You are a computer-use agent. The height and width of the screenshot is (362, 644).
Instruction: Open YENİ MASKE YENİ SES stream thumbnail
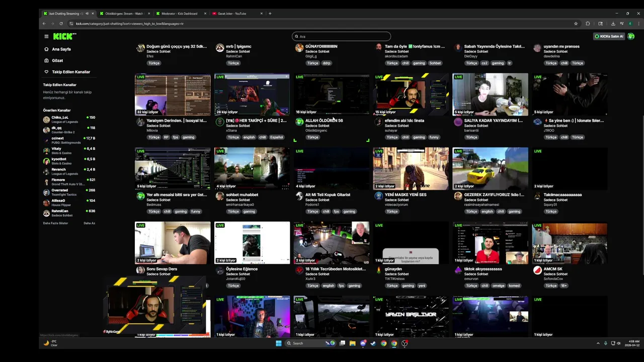(411, 168)
